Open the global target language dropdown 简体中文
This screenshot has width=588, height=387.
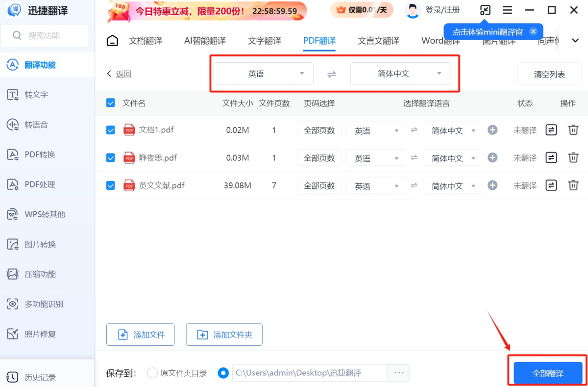coord(400,74)
